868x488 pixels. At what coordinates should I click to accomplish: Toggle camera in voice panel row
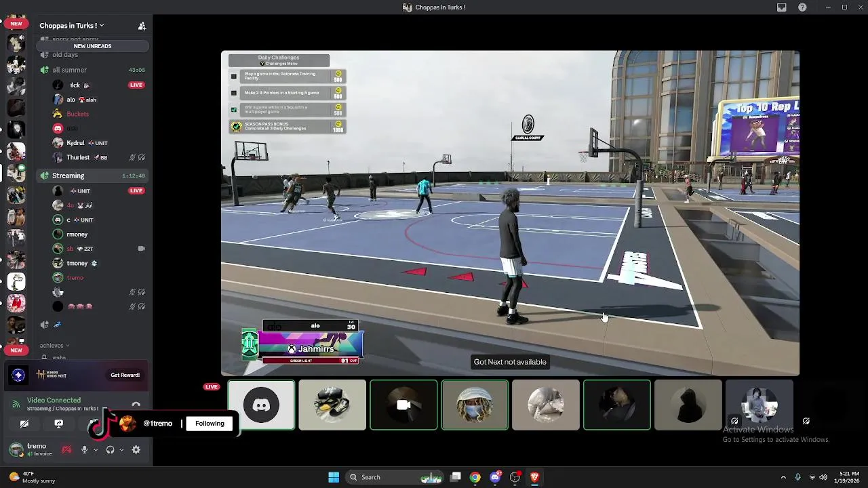click(24, 424)
